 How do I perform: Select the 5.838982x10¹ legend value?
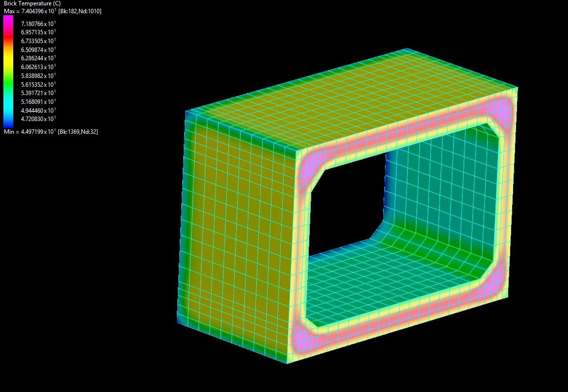[39, 75]
